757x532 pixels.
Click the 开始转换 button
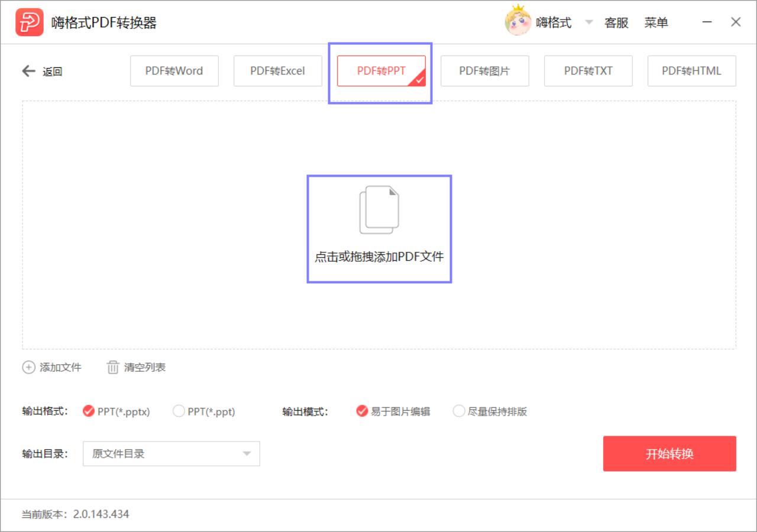coord(669,454)
